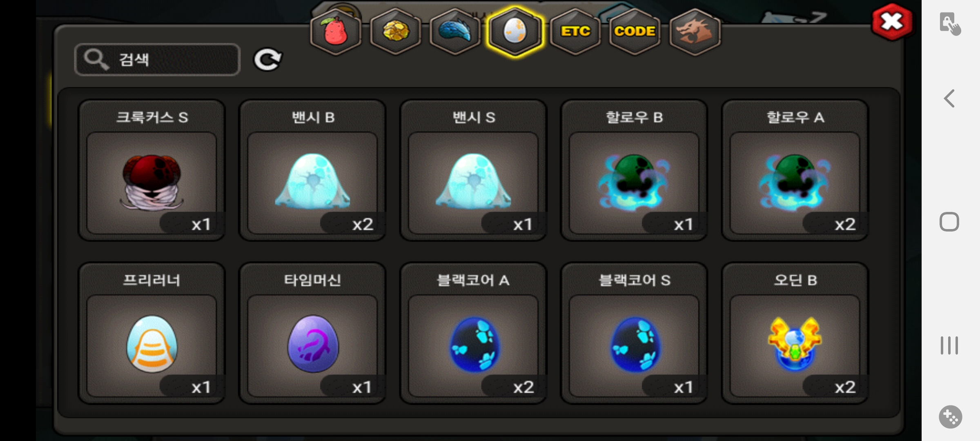Image resolution: width=980 pixels, height=441 pixels.
Task: Choose the 밴시 S ghost egg
Action: click(473, 170)
